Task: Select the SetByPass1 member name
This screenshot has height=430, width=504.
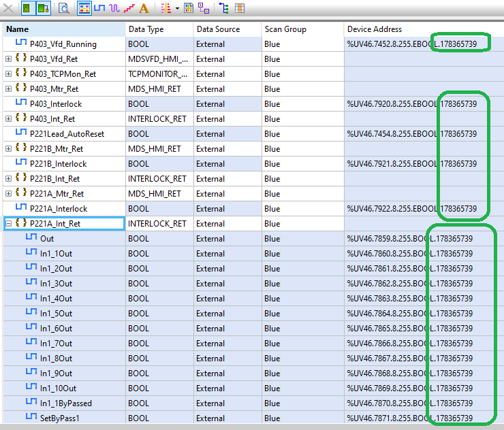Action: coord(59,418)
